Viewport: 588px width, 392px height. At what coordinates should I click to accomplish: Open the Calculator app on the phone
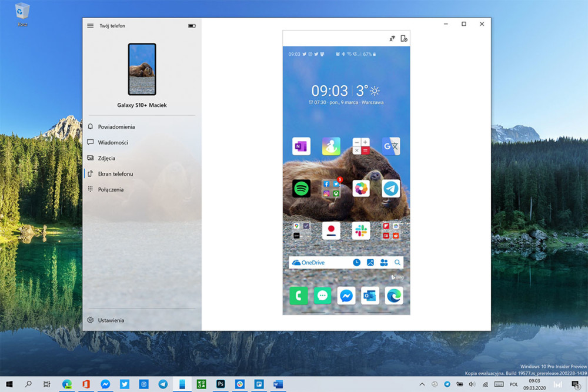point(361,146)
